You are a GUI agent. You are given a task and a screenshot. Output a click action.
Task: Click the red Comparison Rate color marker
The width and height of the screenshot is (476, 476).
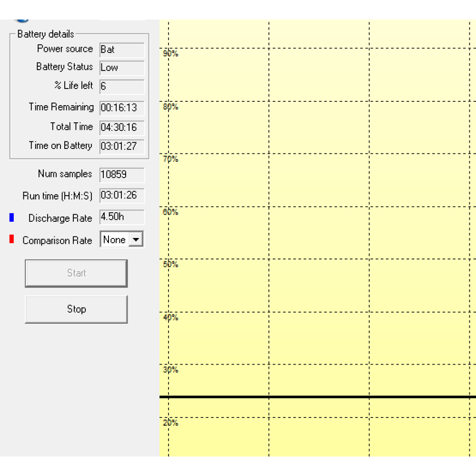click(x=11, y=239)
